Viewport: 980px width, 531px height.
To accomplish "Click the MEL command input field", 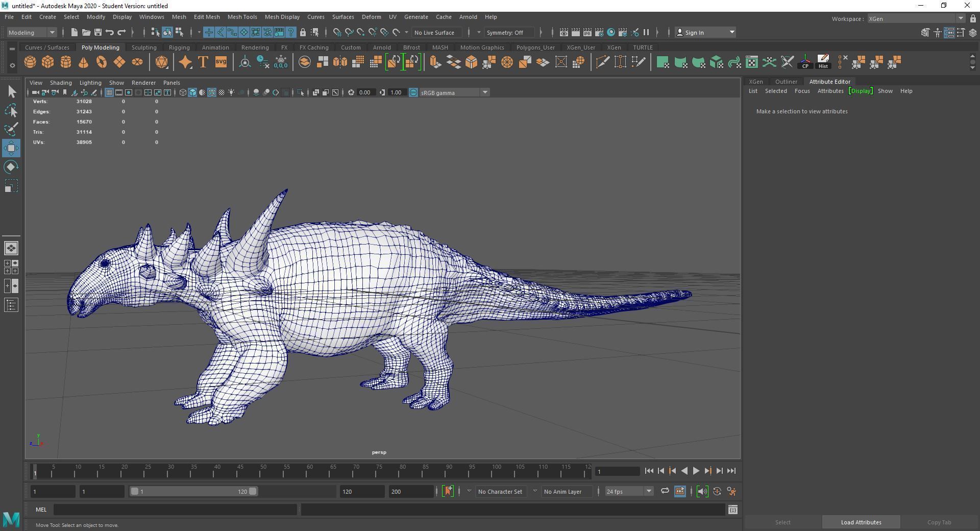I will click(x=175, y=510).
